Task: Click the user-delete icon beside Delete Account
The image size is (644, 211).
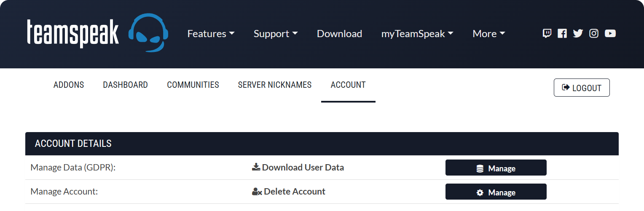Action: pos(257,192)
